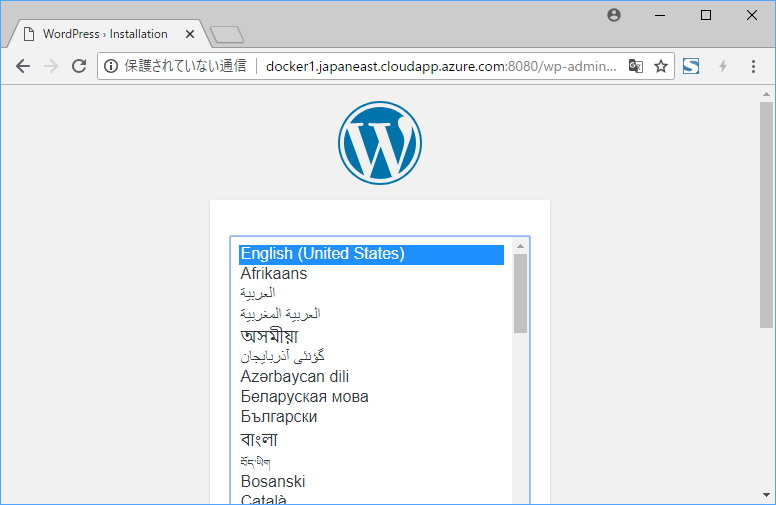Switch to the WordPress › Installation tab
776x505 pixels.
pos(105,34)
